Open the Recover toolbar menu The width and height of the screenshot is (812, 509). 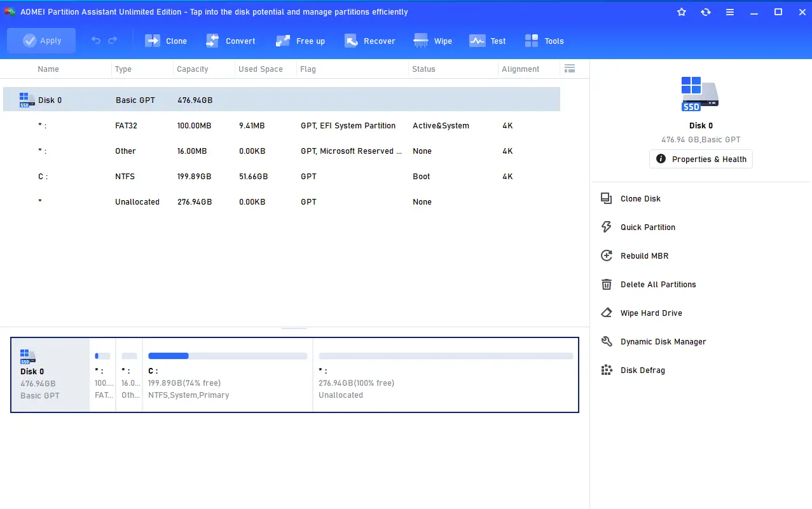(x=369, y=41)
